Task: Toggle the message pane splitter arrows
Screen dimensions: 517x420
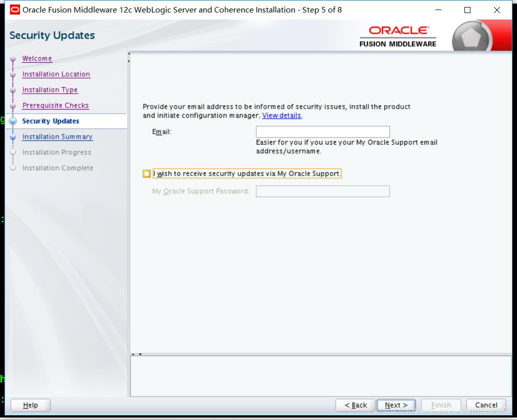Action: click(137, 354)
